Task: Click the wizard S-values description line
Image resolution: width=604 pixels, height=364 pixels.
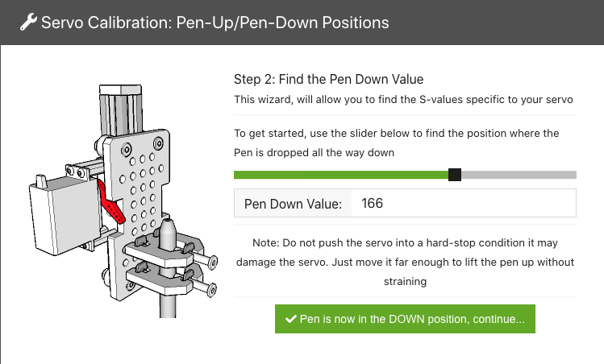Action: pos(403,100)
